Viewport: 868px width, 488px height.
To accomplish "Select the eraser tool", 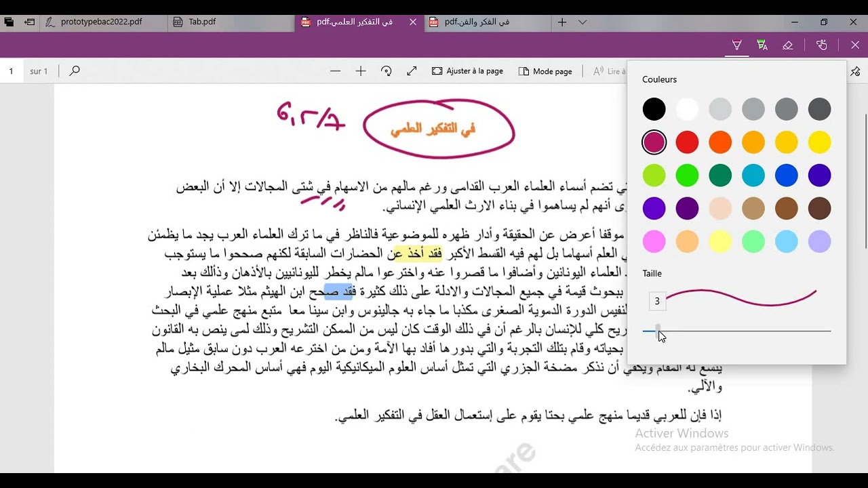I will [787, 45].
